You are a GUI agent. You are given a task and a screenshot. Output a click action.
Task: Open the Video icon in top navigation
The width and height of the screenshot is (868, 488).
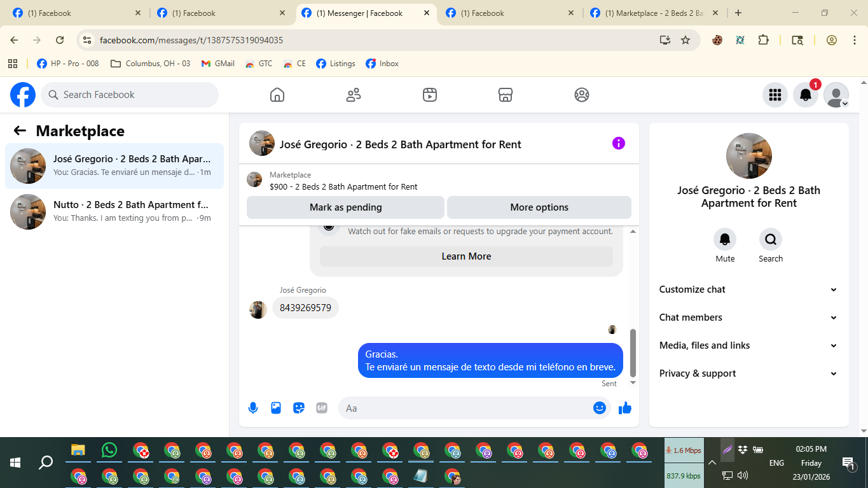click(430, 95)
